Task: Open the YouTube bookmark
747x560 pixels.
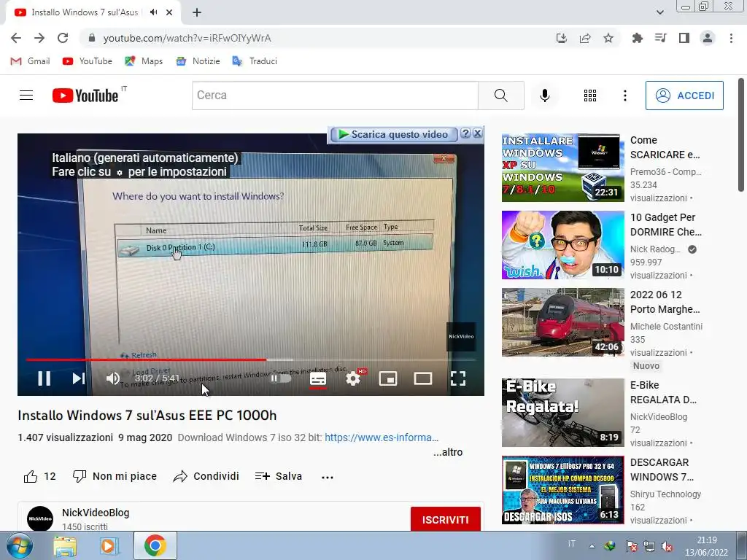Action: click(x=88, y=61)
